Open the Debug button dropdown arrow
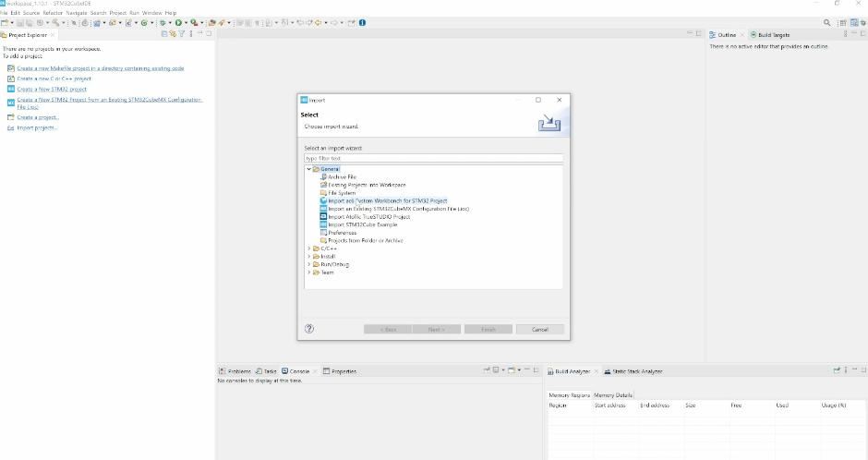 [x=170, y=23]
